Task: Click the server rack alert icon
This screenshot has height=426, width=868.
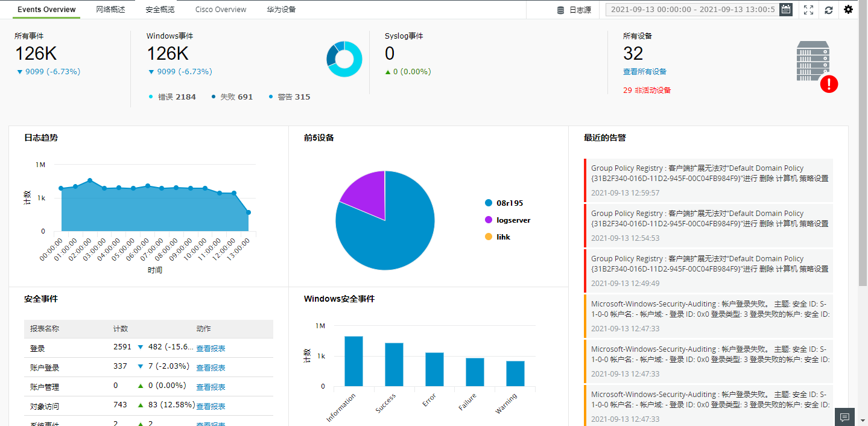Action: [813, 61]
